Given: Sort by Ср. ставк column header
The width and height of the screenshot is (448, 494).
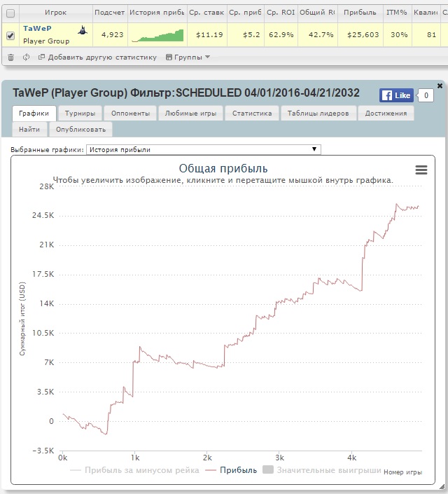Looking at the screenshot, I should pyautogui.click(x=206, y=13).
